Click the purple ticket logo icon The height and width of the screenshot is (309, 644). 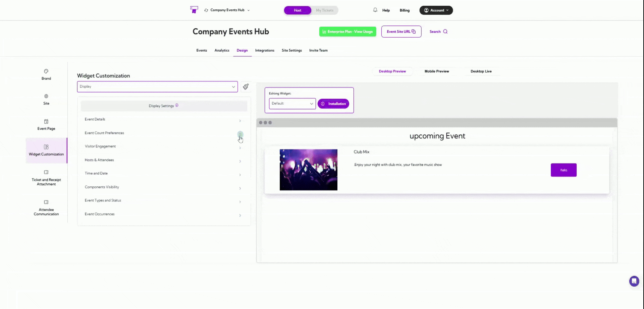(194, 10)
